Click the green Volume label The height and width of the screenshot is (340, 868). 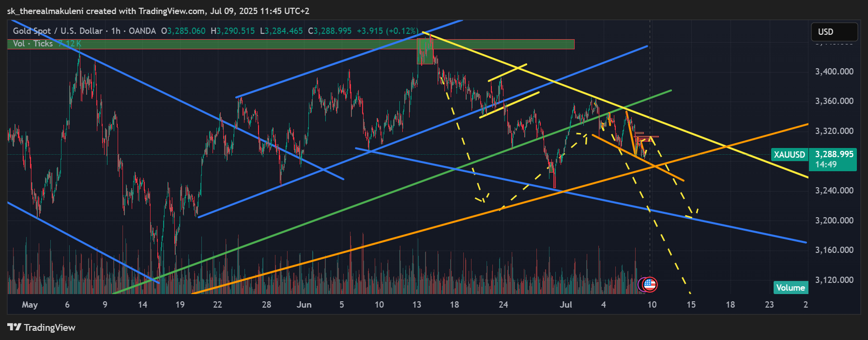tap(791, 288)
